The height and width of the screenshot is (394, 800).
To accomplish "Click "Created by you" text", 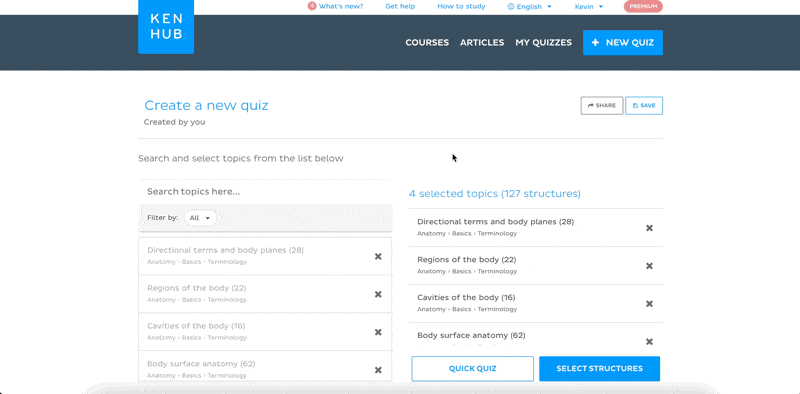I will [174, 122].
